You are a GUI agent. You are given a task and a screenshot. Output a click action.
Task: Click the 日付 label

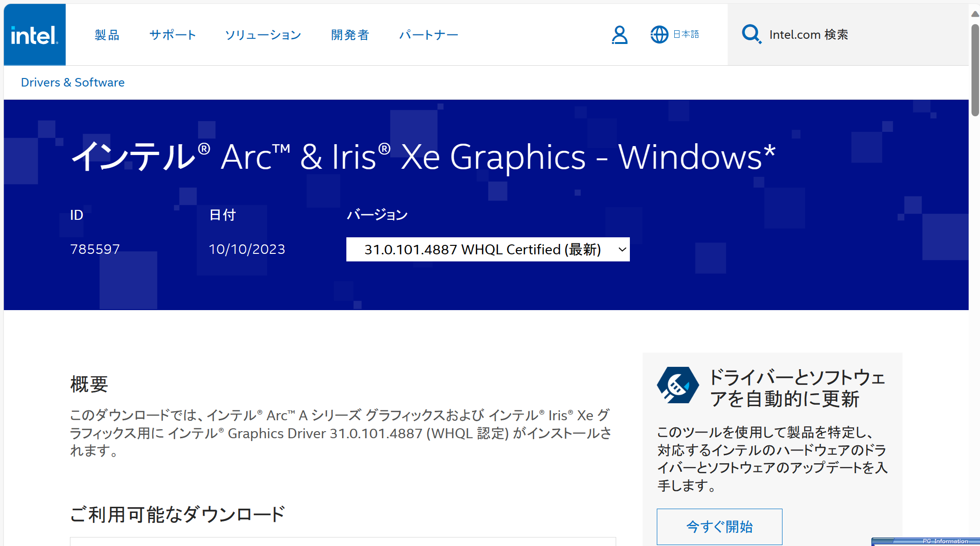pyautogui.click(x=223, y=215)
